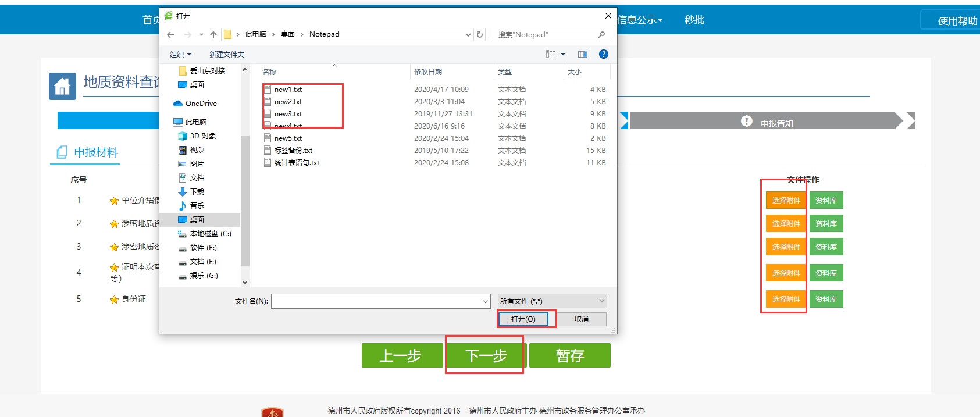This screenshot has height=417, width=980.
Task: Toggle the preview pane icon
Action: point(583,54)
